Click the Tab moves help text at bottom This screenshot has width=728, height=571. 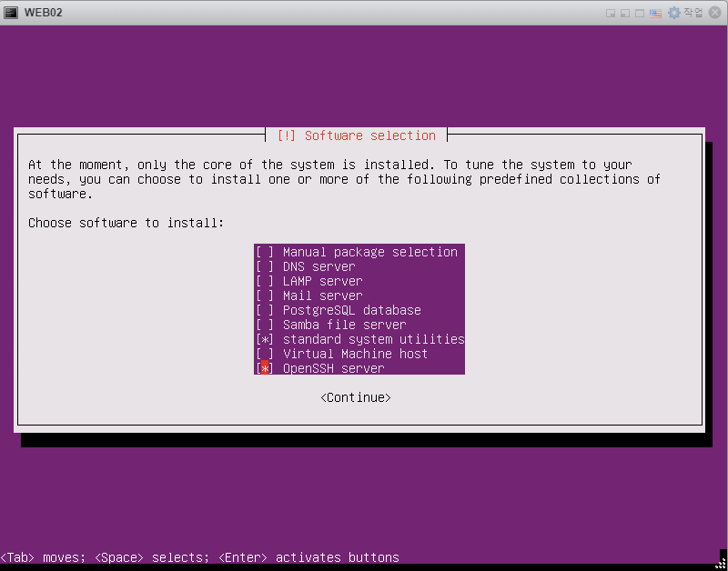(199, 557)
